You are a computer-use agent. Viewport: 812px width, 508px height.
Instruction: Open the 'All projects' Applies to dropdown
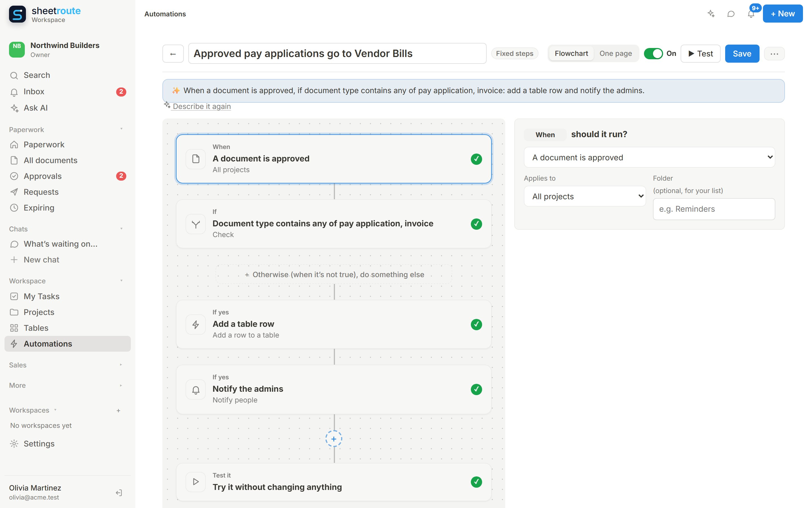click(x=585, y=196)
